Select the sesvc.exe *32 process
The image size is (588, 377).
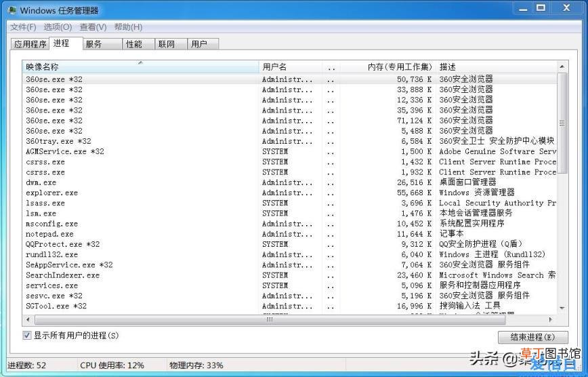click(289, 296)
